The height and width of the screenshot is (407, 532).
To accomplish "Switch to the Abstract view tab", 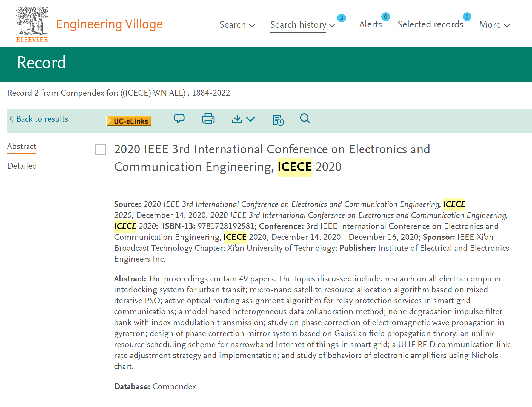I will 22,146.
